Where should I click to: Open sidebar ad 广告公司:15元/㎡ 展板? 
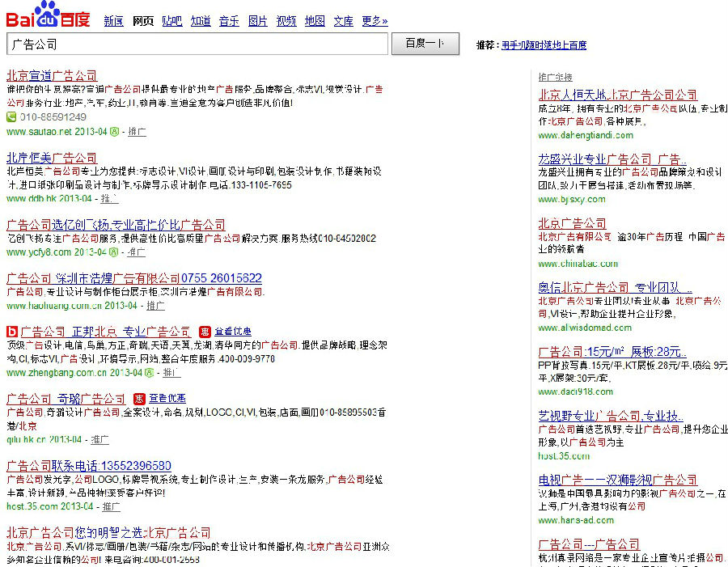[612, 352]
